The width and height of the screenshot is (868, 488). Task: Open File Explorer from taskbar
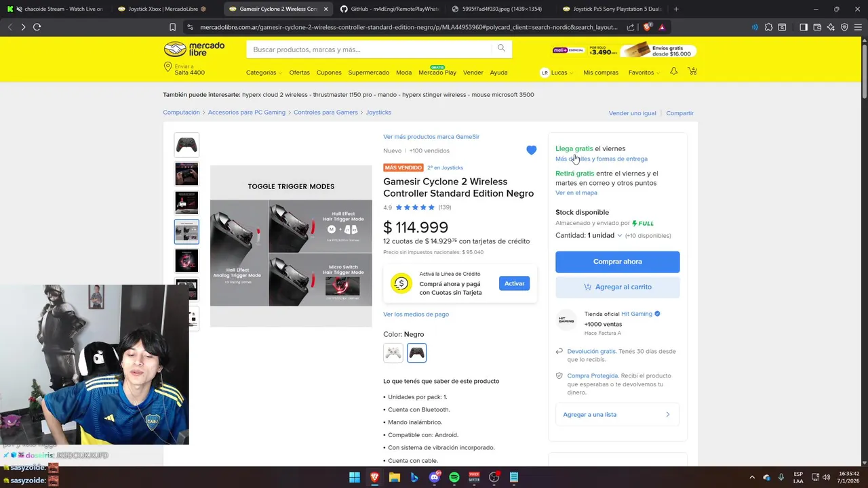[x=394, y=477]
